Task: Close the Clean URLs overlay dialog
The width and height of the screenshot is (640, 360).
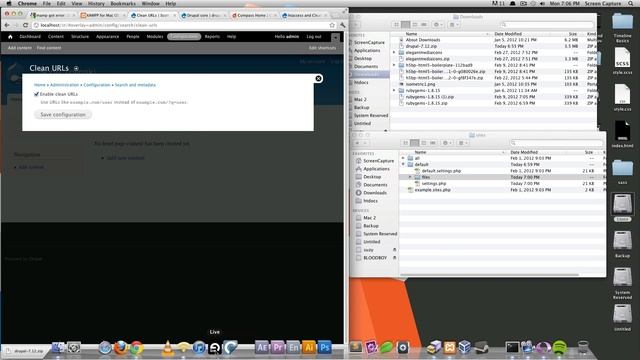Action: tap(318, 78)
